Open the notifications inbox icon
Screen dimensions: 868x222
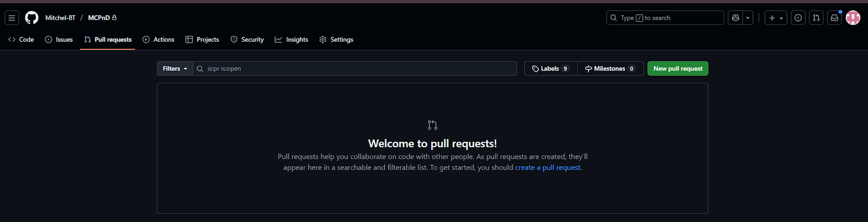[x=834, y=18]
